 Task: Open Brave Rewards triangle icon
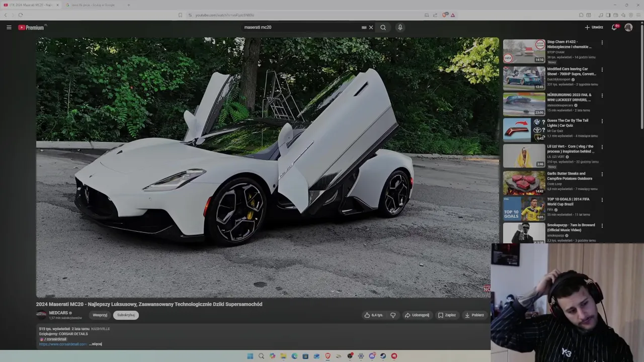(452, 15)
